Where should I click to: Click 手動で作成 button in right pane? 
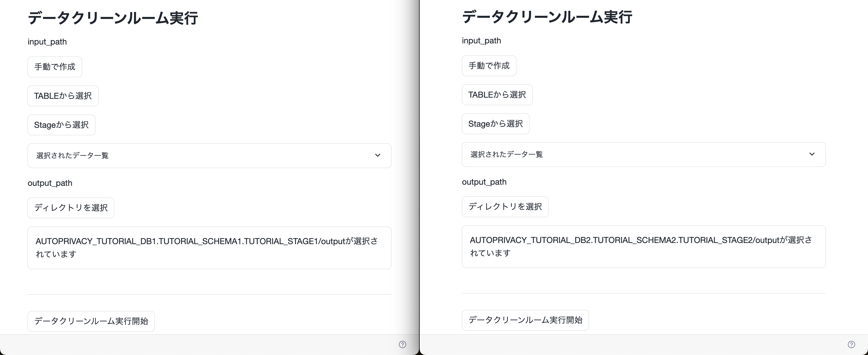pos(489,66)
